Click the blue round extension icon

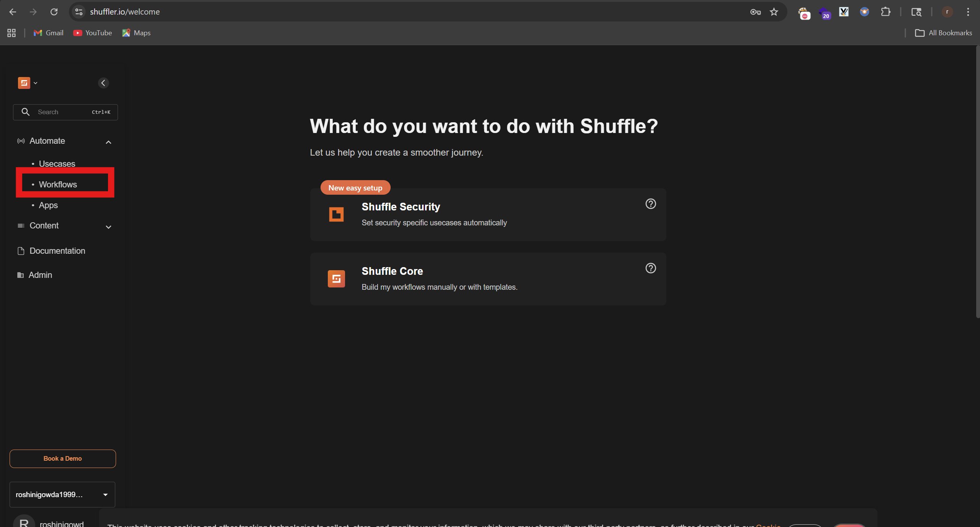[864, 12]
